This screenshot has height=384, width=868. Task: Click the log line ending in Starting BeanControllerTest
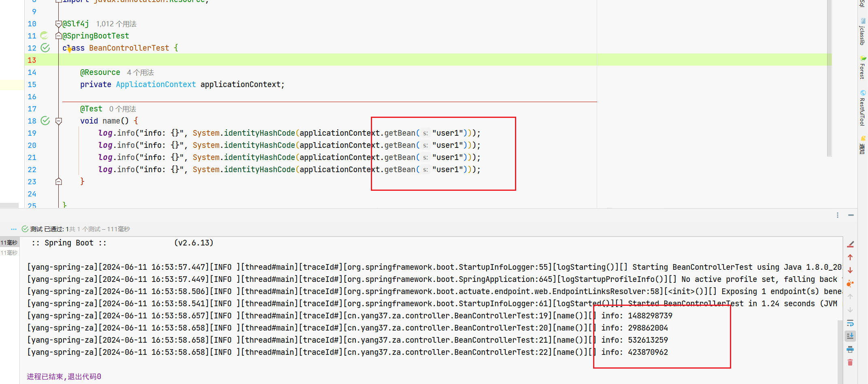coord(434,267)
